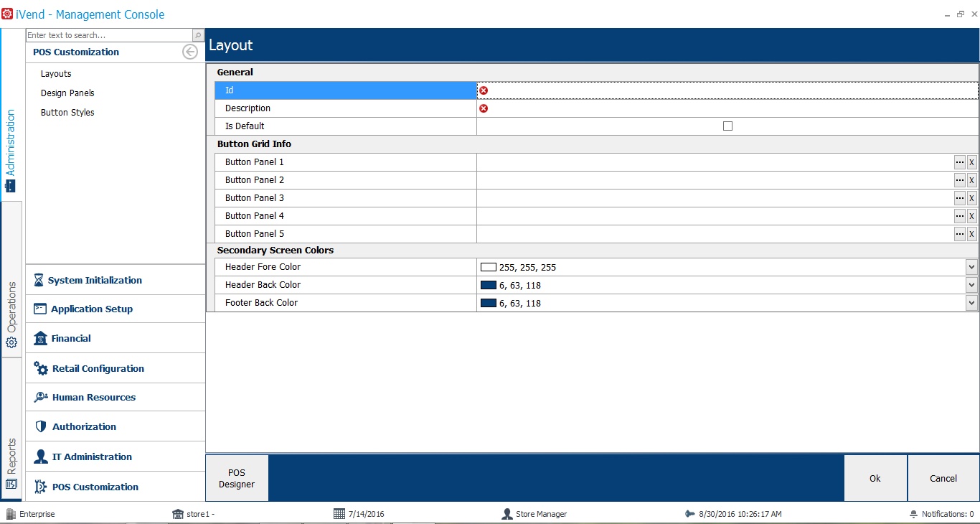This screenshot has width=980, height=524.
Task: Click the Cancel button
Action: click(x=943, y=478)
